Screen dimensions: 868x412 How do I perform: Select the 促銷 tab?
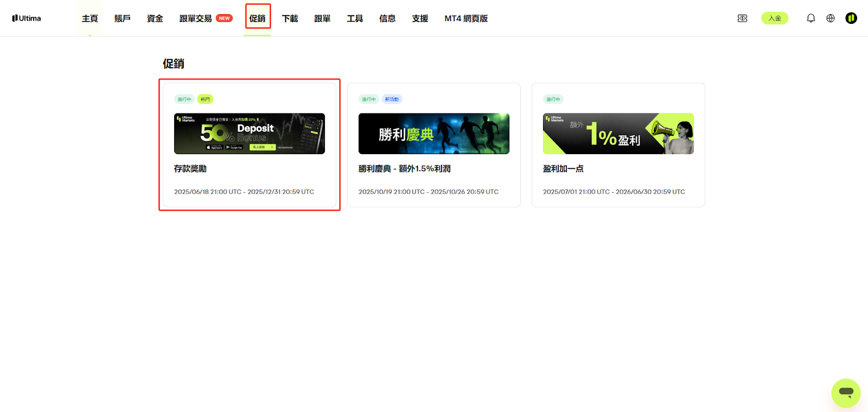coord(257,18)
